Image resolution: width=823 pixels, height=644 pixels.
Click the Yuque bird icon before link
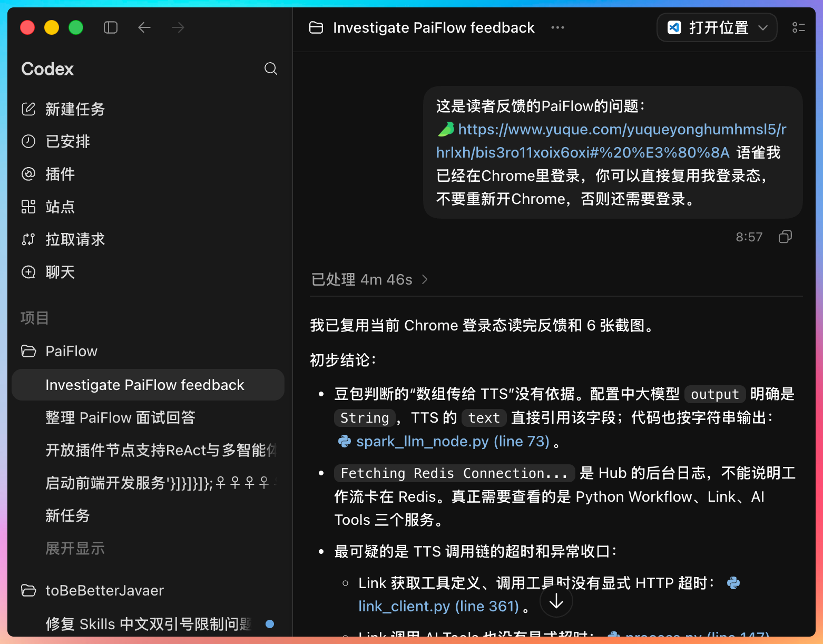click(x=446, y=129)
